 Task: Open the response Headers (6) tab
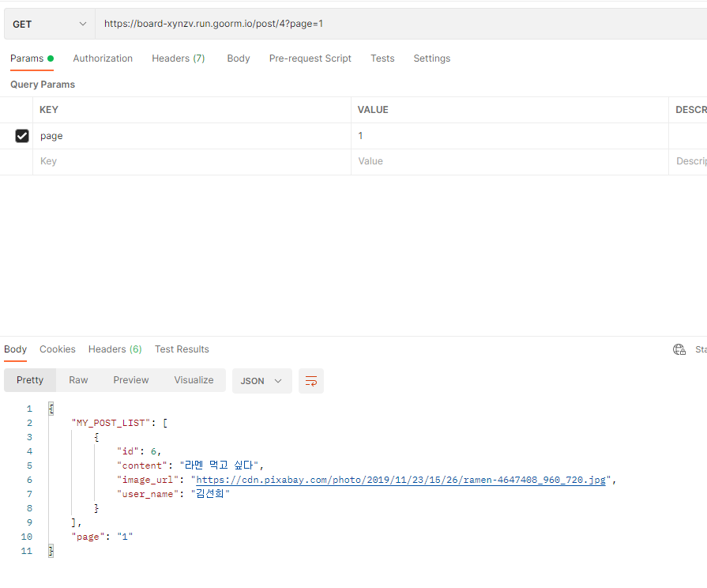click(x=115, y=349)
